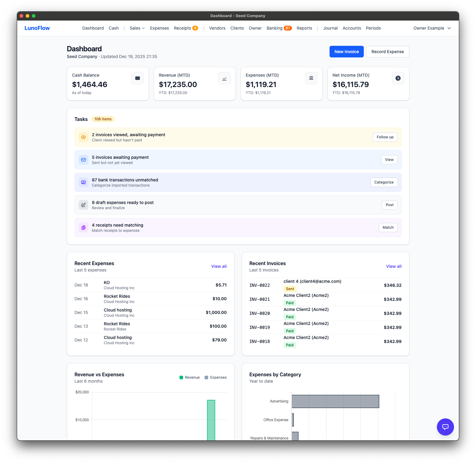476x463 pixels.
Task: Click Follow up for invoices awaiting payment
Action: click(385, 137)
